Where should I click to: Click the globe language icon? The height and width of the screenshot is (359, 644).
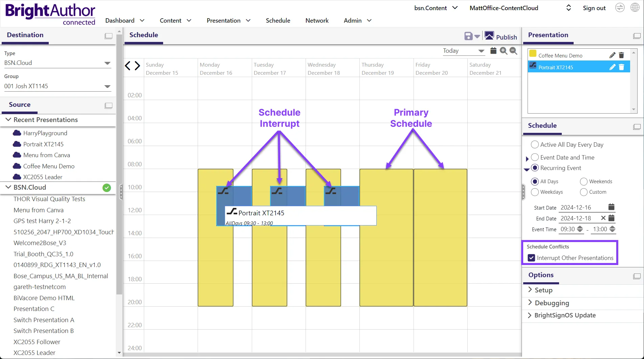[635, 7]
